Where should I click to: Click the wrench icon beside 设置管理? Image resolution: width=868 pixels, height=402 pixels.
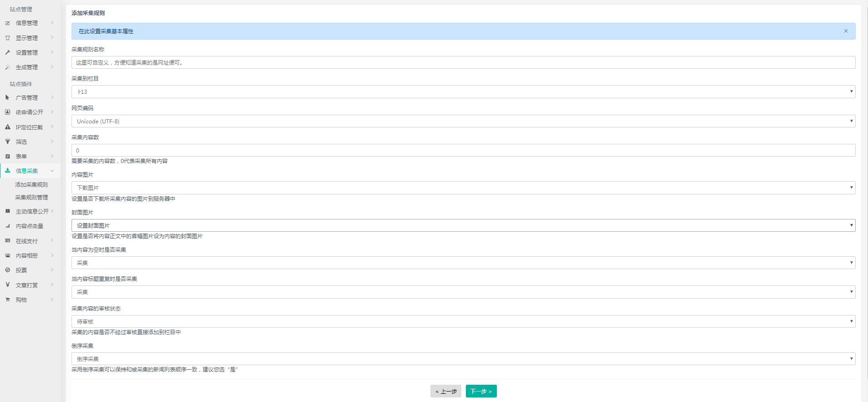coord(8,52)
